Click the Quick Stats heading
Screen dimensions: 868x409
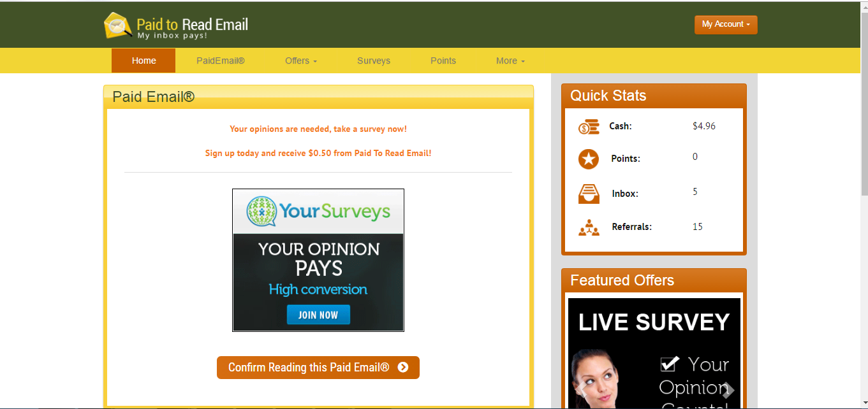tap(608, 96)
